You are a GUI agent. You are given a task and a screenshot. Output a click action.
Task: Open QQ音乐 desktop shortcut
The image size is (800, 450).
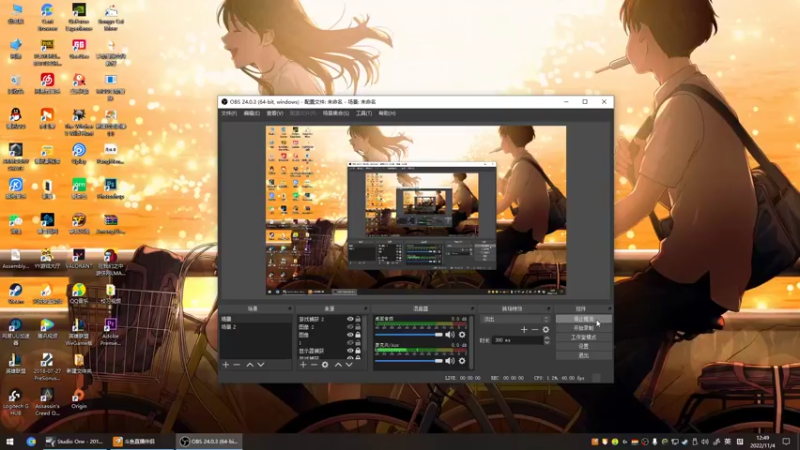(79, 294)
